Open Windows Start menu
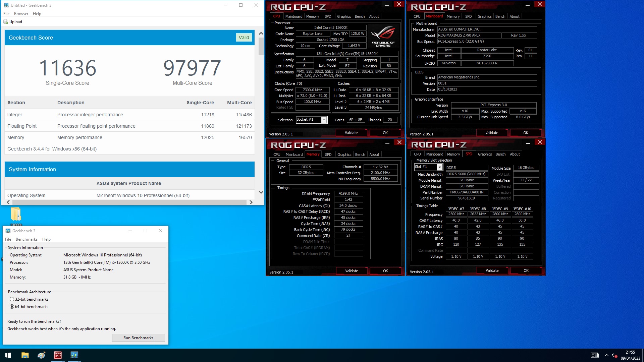 pos(8,355)
